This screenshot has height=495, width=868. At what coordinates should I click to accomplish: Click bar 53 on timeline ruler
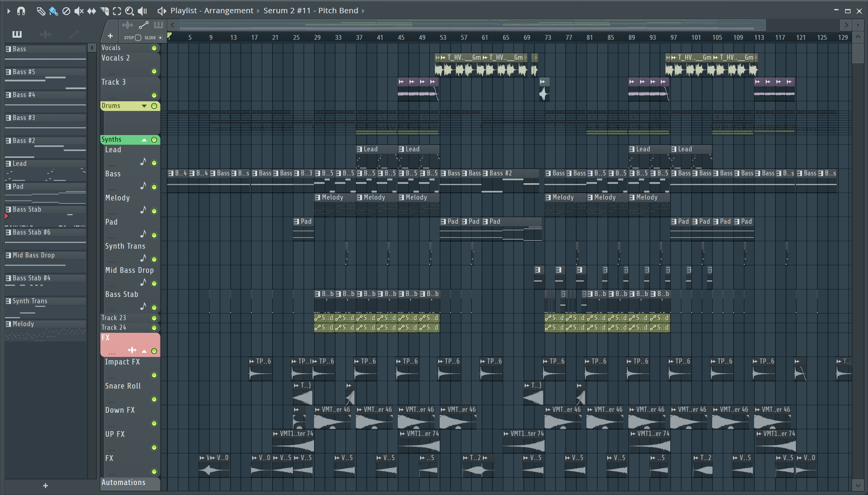[443, 38]
